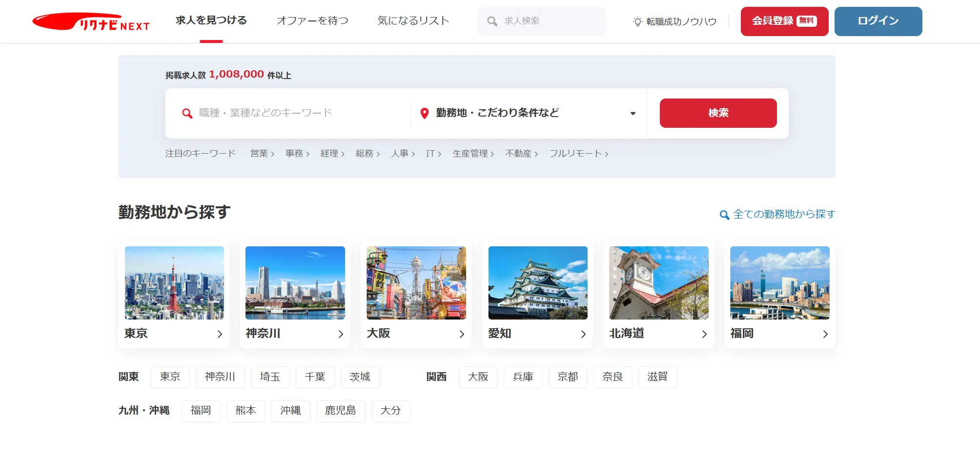Select the 不動産 keyword link
The width and height of the screenshot is (980, 461).
521,154
